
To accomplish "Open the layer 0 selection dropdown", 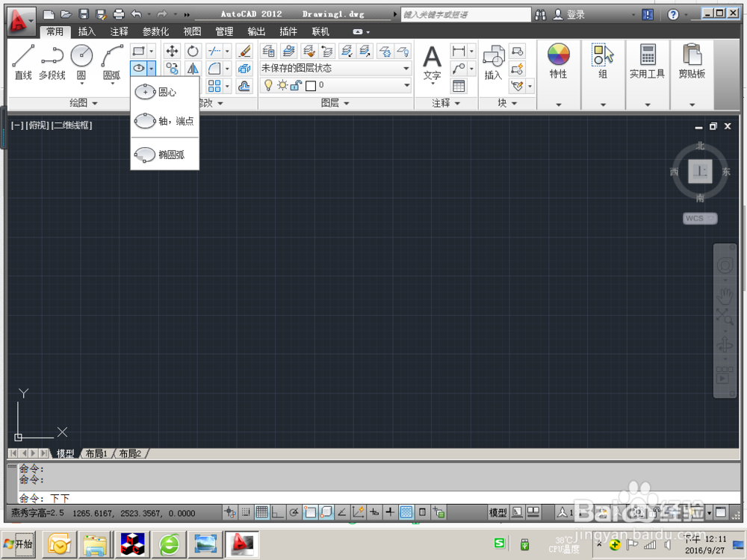I will [335, 85].
